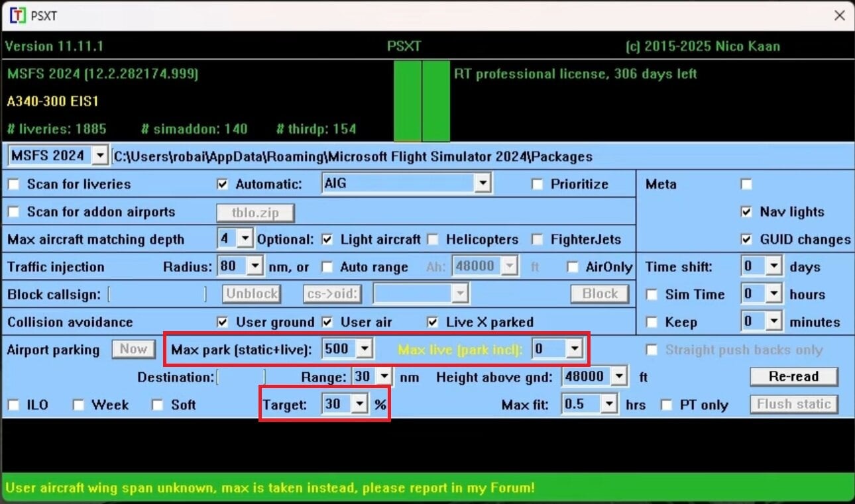855x504 pixels.
Task: Uncheck User air collision avoidance
Action: tap(327, 323)
